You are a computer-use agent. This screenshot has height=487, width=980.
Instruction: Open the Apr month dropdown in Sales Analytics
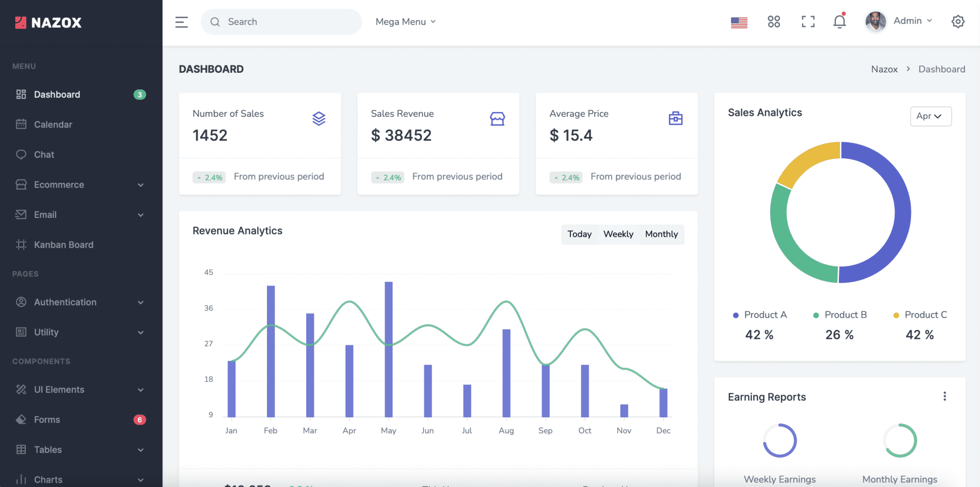(930, 116)
